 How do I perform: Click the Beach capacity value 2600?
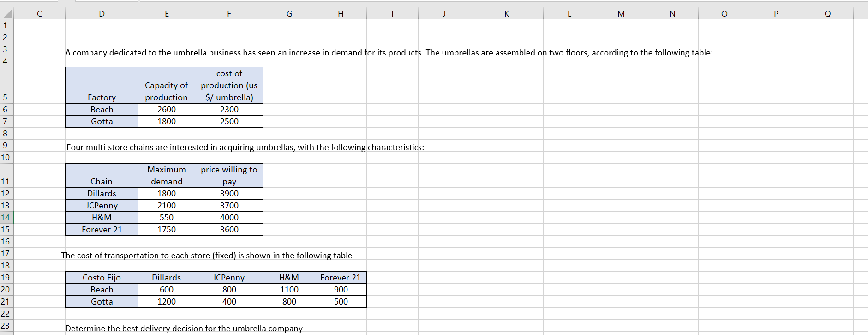click(x=167, y=109)
